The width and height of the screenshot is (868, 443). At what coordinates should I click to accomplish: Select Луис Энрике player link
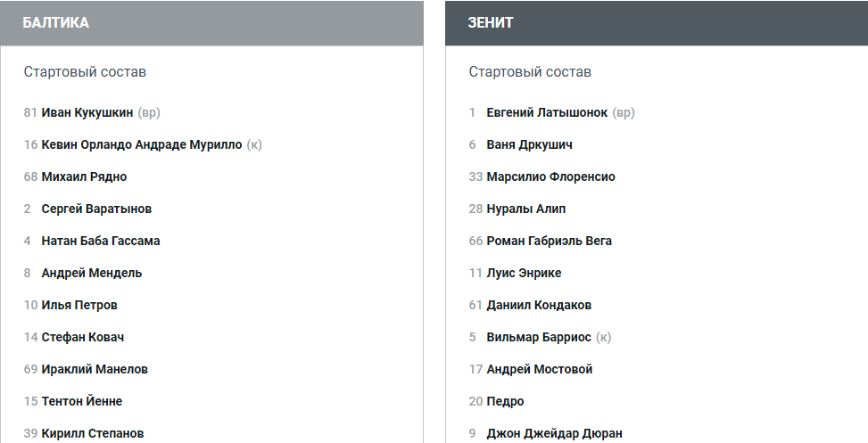tap(524, 273)
